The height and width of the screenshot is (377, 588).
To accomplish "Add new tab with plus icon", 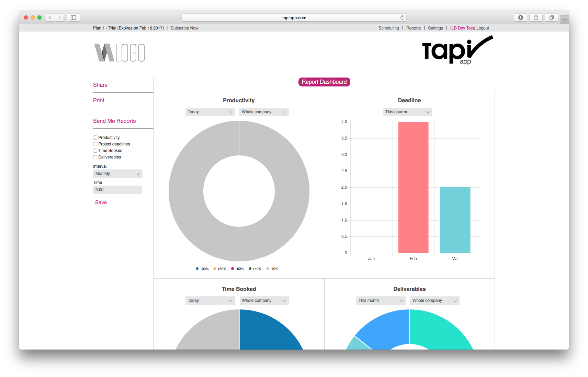I will [x=565, y=20].
